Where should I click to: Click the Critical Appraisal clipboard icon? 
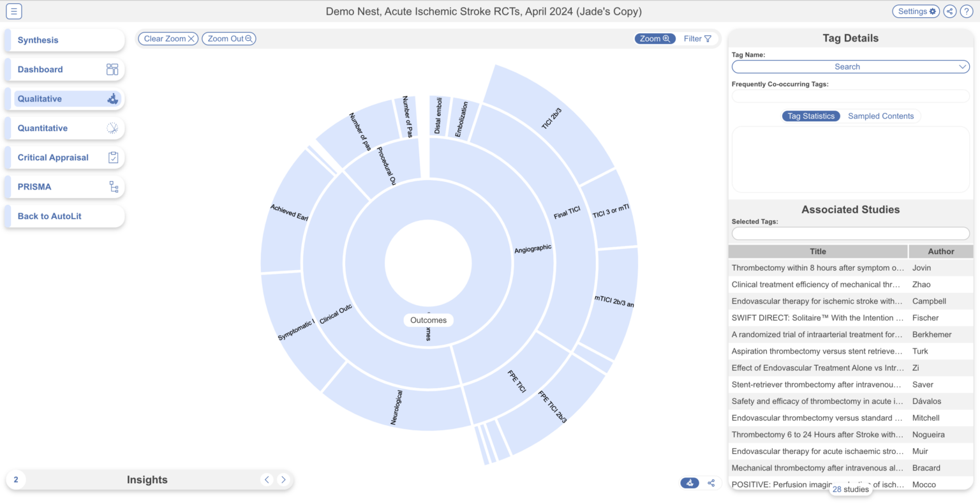pos(112,157)
